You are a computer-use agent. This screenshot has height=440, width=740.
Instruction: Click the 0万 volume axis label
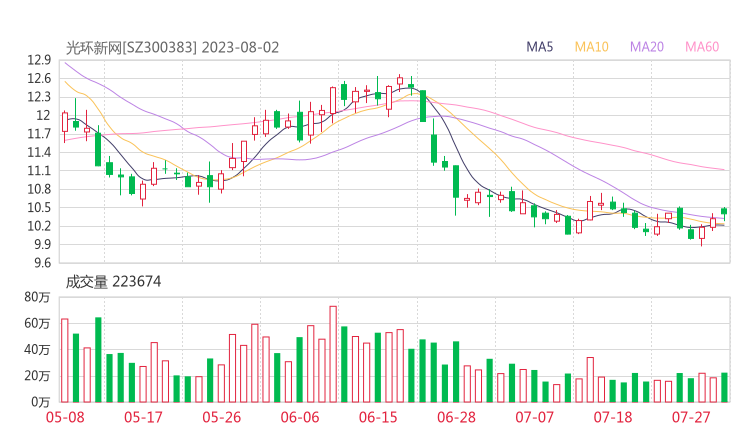click(x=40, y=402)
